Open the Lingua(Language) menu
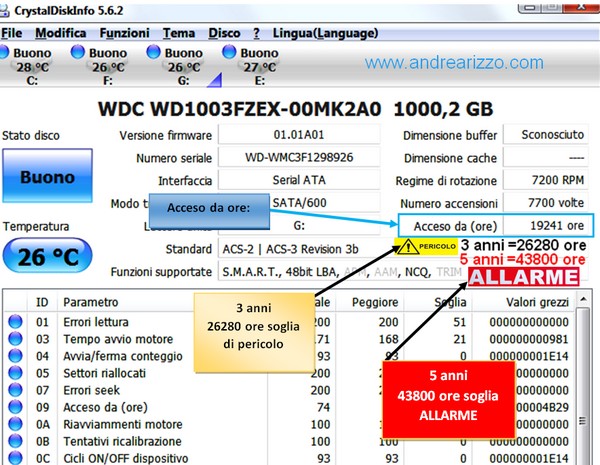The image size is (600, 465). (x=325, y=33)
